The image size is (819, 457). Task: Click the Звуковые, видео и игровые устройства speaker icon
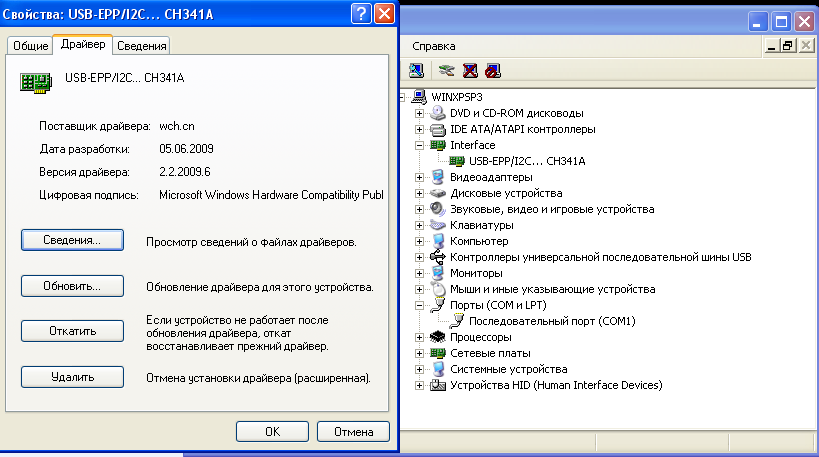(x=437, y=209)
